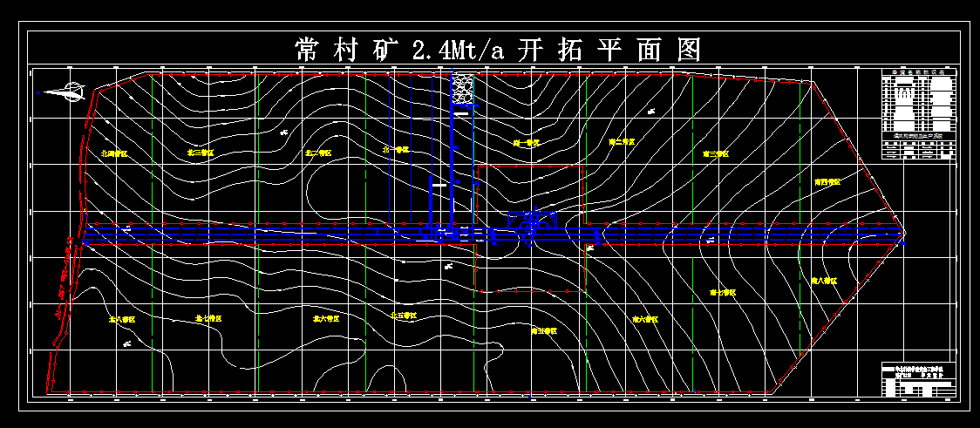Viewport: 980px width, 428px height.
Task: Select the 北七带区 zone label
Action: (208, 319)
